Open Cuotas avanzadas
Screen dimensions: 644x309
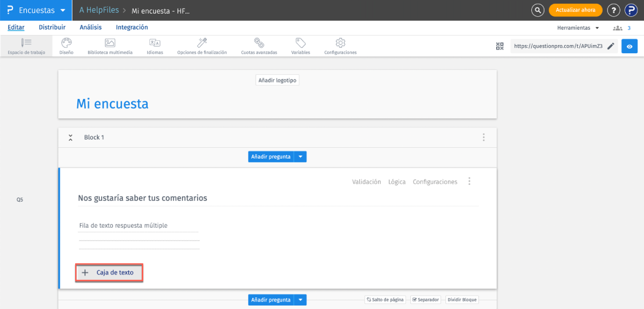pyautogui.click(x=259, y=46)
